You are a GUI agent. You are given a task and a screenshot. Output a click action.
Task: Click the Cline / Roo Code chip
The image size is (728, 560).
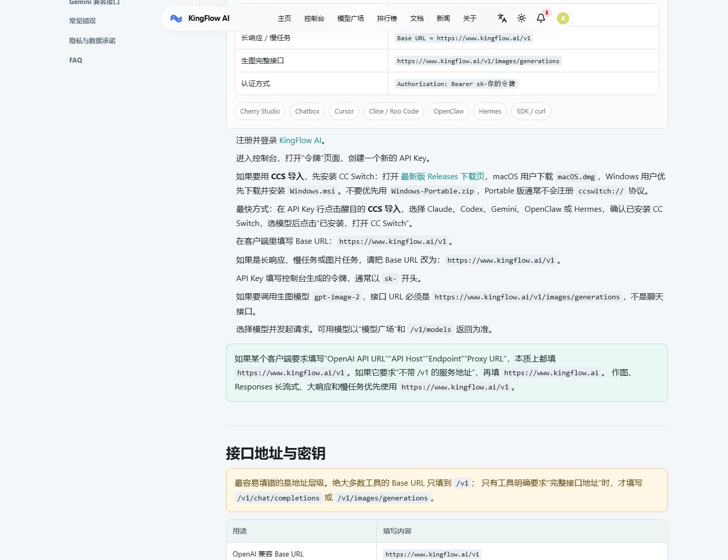(394, 111)
